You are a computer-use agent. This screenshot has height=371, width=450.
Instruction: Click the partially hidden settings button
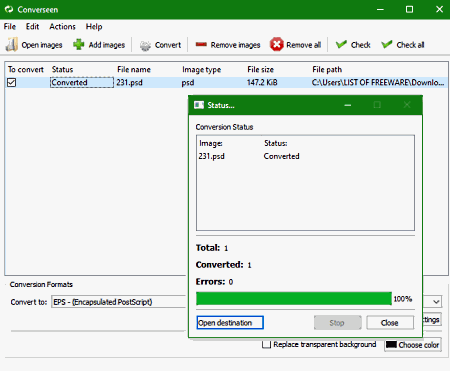pos(432,320)
